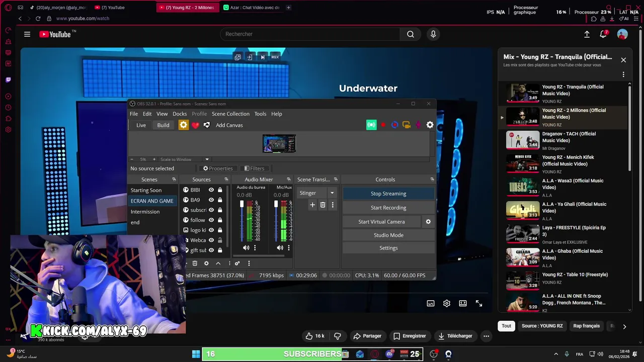Open transition properties three-dot menu

click(x=333, y=205)
